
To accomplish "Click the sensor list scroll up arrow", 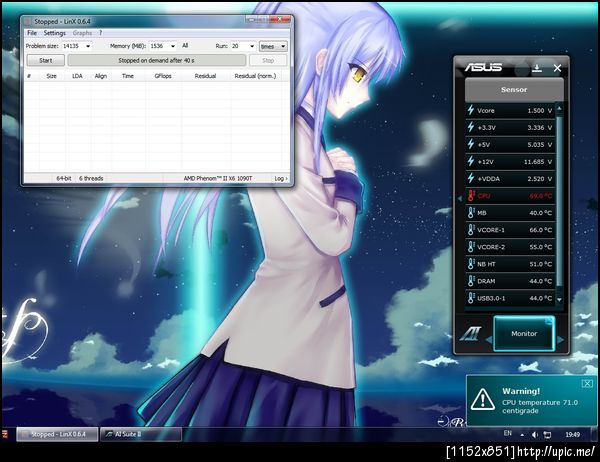I will click(x=559, y=109).
